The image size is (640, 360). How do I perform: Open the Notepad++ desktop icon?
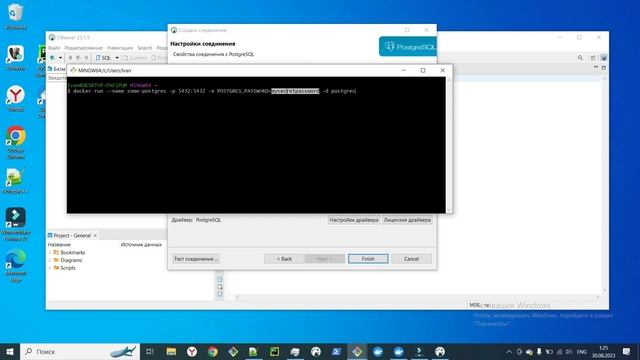point(15,181)
